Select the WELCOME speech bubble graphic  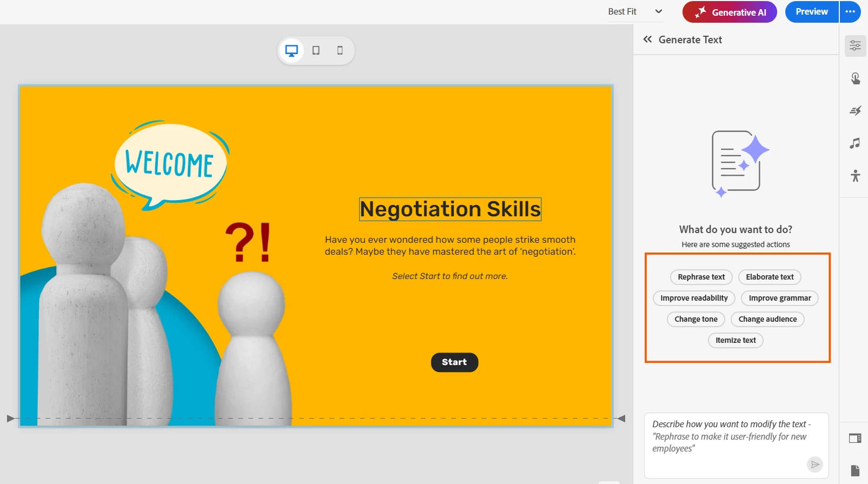coord(170,164)
